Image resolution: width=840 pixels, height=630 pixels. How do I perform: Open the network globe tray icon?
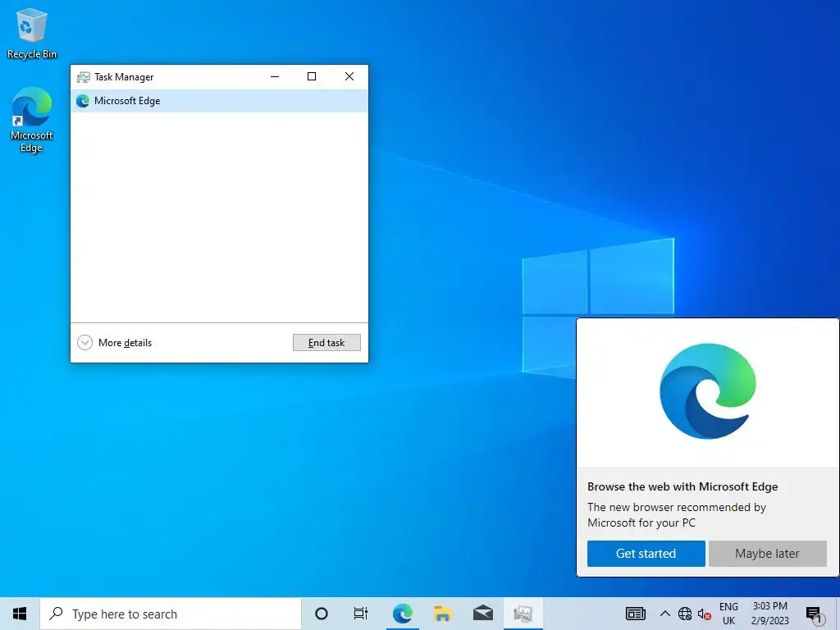685,614
